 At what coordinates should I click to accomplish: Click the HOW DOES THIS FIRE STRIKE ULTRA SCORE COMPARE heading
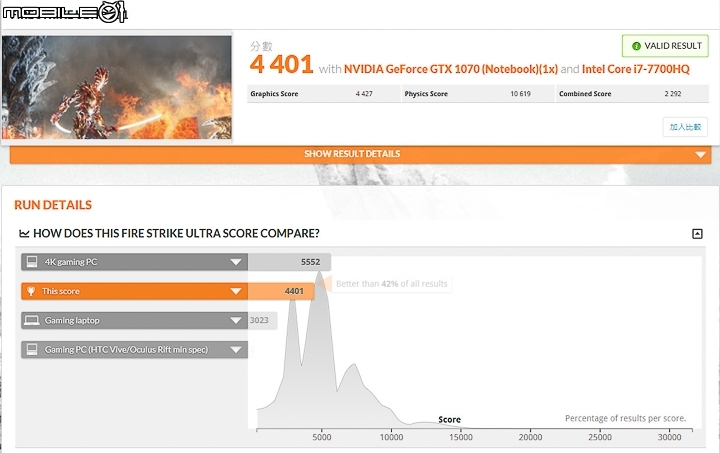[x=176, y=234]
